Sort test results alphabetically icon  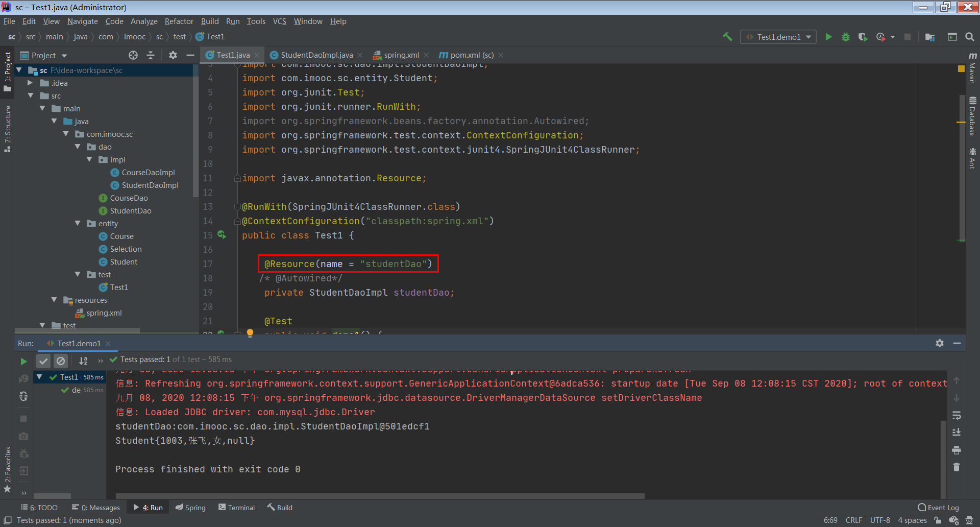click(x=83, y=361)
